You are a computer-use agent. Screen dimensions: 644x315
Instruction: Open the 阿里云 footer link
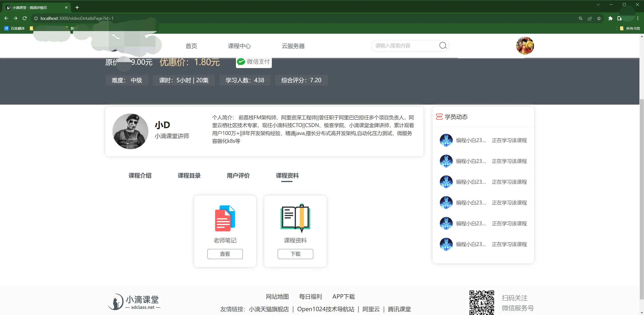click(x=371, y=309)
